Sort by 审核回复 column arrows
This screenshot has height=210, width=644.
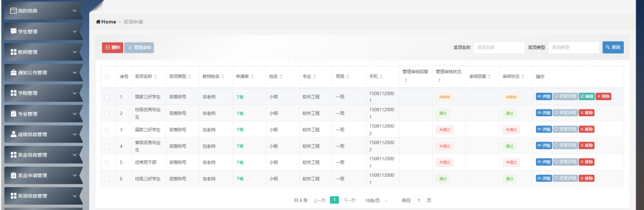click(x=489, y=77)
